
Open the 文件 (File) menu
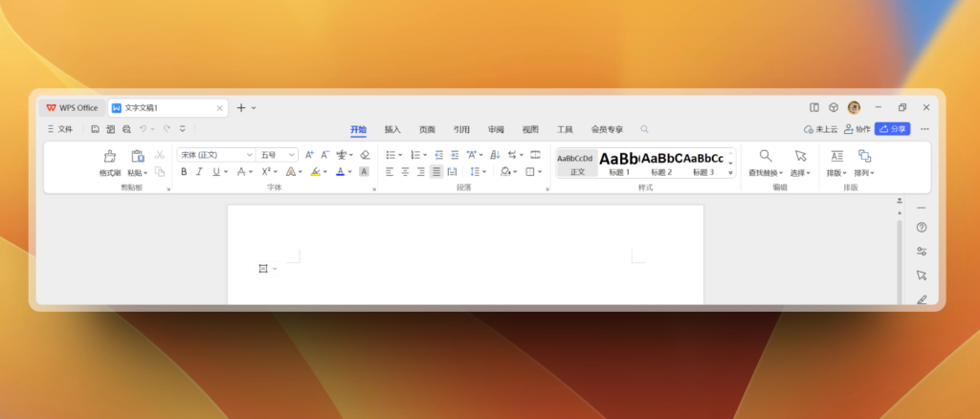[60, 129]
